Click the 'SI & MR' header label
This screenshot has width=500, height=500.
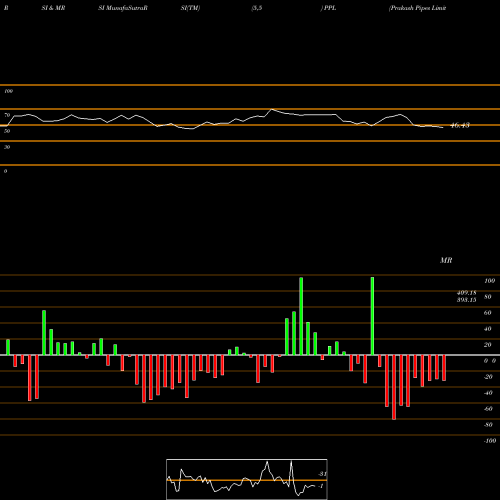coord(53,8)
